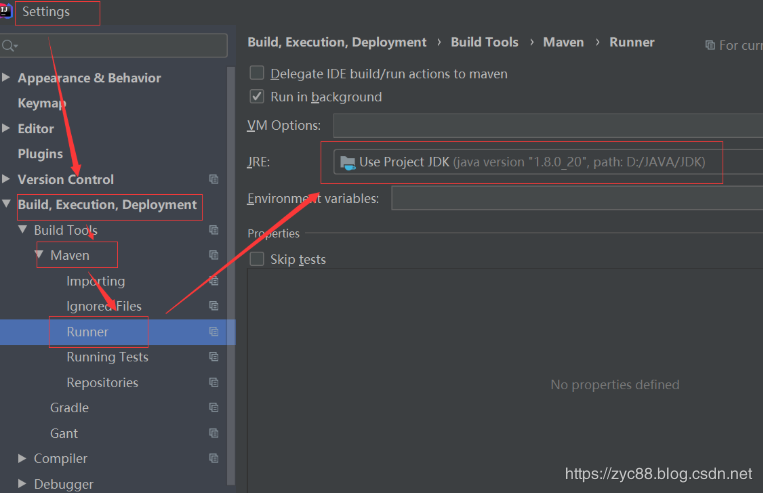The width and height of the screenshot is (763, 493).
Task: Enable Delegate IDE build/run actions to maven
Action: [x=257, y=73]
